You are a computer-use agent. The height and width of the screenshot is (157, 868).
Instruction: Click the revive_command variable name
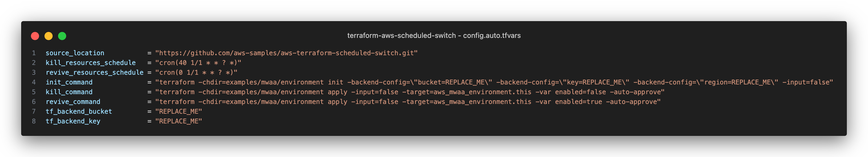click(73, 102)
